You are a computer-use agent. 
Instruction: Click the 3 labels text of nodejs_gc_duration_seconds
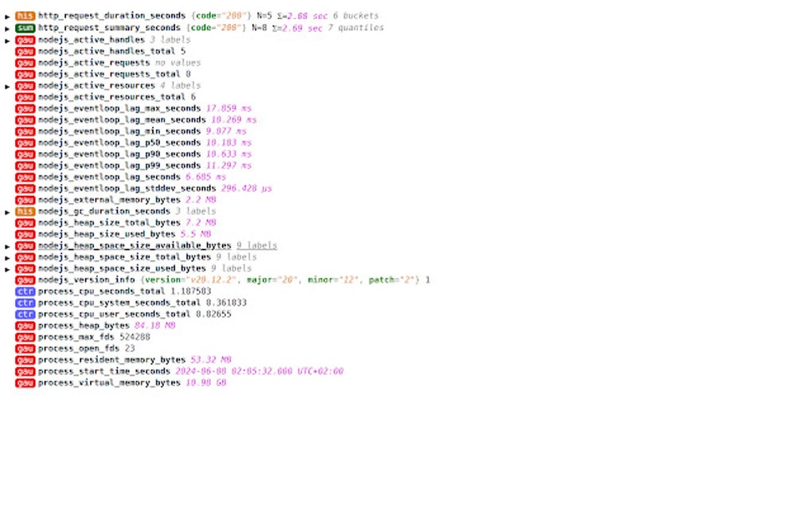(196, 211)
